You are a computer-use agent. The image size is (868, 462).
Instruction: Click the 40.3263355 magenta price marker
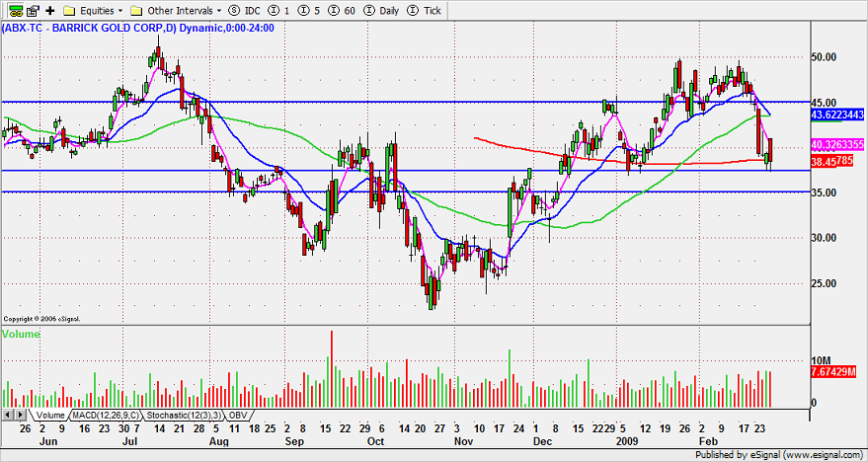pos(836,144)
